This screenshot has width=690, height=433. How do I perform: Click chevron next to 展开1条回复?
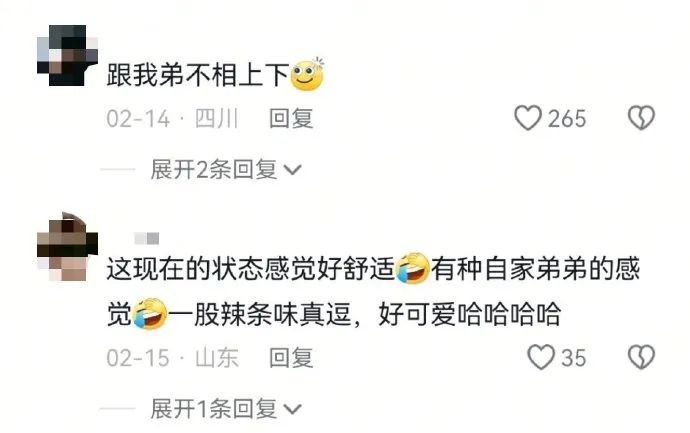click(x=293, y=409)
